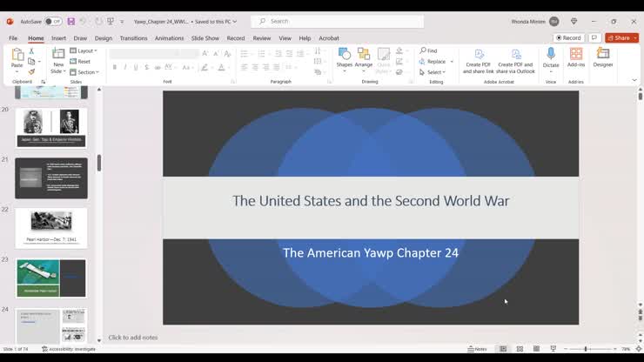Screen dimensions: 644x362
Task: Expand the Section dropdown
Action: click(85, 72)
